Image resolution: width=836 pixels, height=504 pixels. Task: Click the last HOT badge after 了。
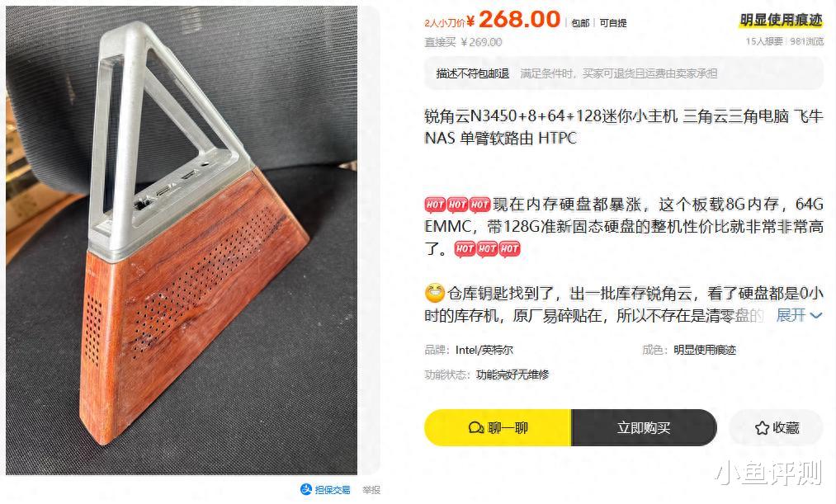[x=509, y=249]
